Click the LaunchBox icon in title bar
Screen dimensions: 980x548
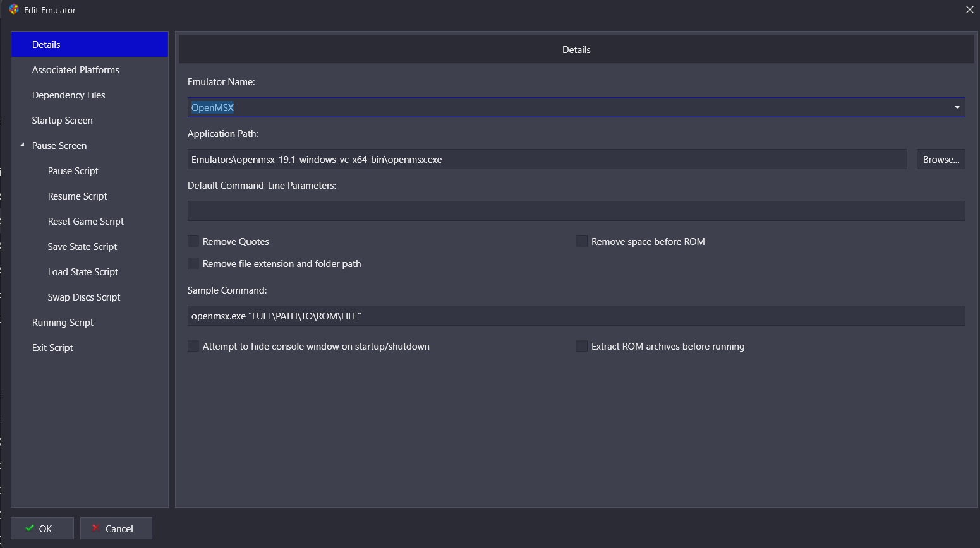click(x=14, y=9)
